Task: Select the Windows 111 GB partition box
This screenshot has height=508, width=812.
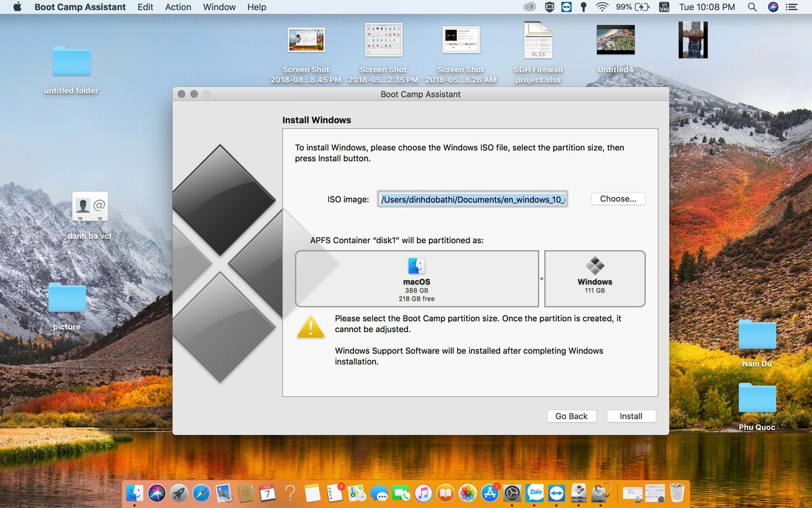Action: [595, 278]
